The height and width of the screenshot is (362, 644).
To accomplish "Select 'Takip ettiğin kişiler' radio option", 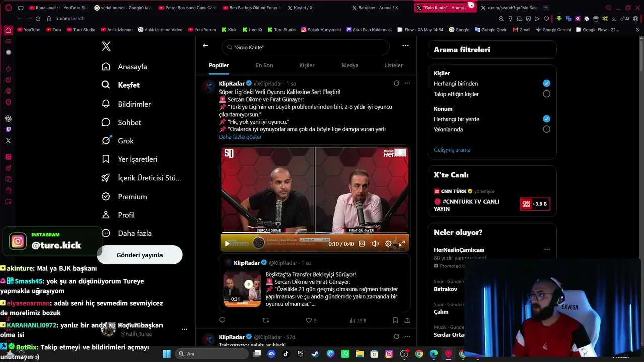I will point(546,94).
